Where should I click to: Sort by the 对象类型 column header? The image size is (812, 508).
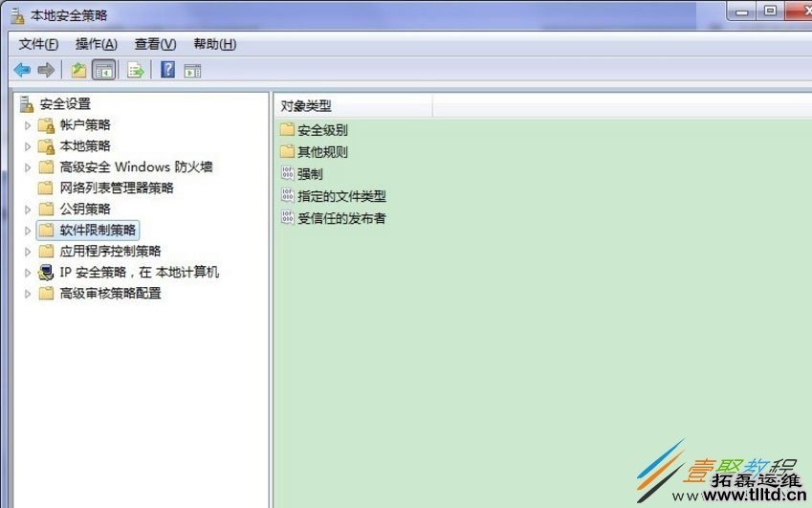(x=354, y=106)
